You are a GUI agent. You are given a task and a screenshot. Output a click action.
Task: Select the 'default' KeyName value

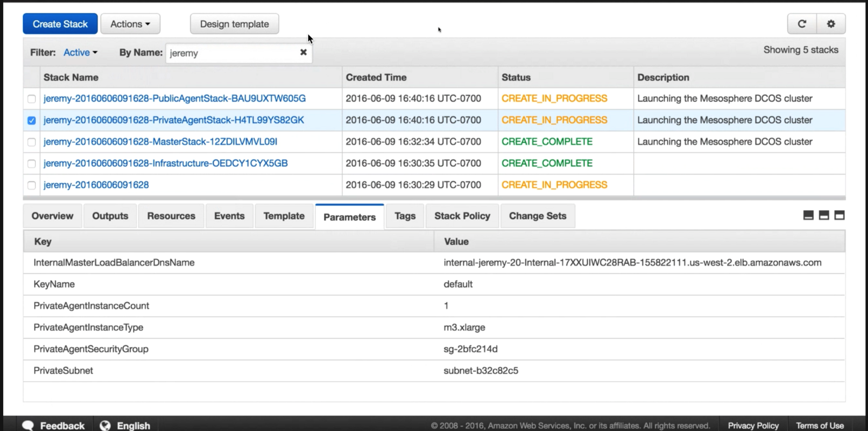click(458, 284)
